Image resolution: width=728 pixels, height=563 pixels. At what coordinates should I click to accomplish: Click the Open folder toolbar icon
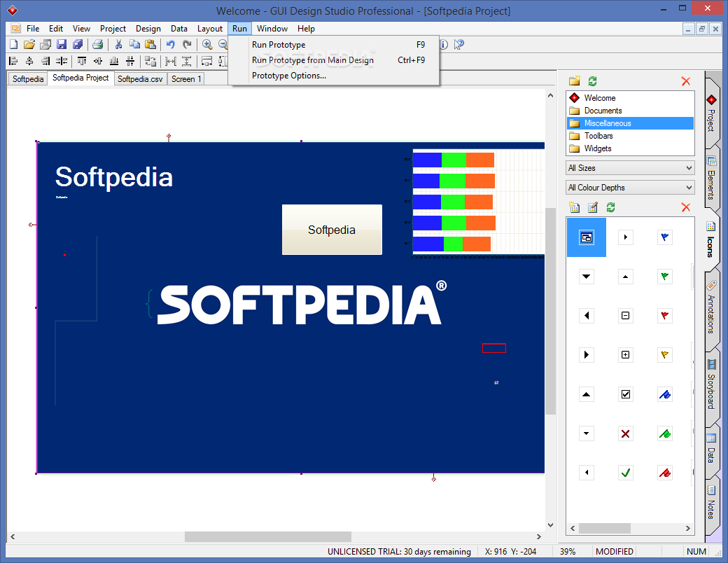click(x=29, y=44)
